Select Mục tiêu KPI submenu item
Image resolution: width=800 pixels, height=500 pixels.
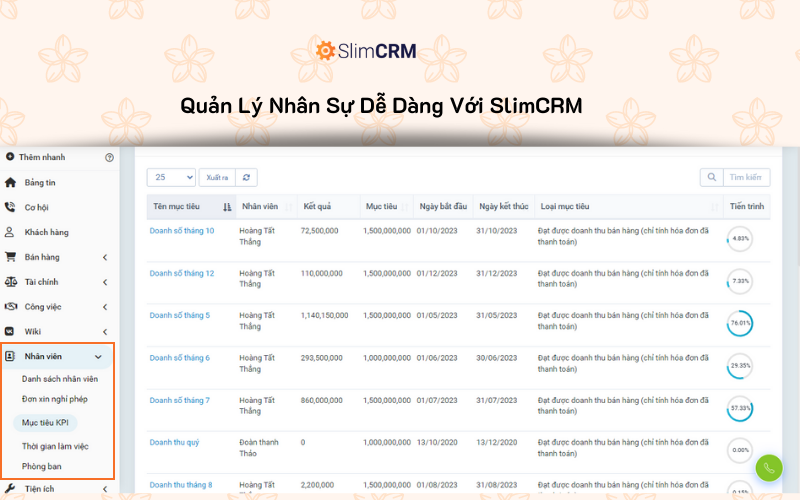click(45, 422)
